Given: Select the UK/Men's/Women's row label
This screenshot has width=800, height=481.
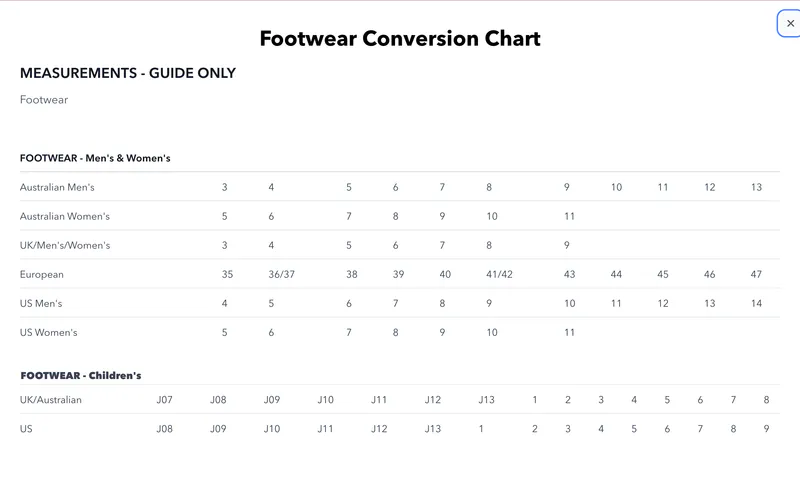Looking at the screenshot, I should tap(65, 245).
